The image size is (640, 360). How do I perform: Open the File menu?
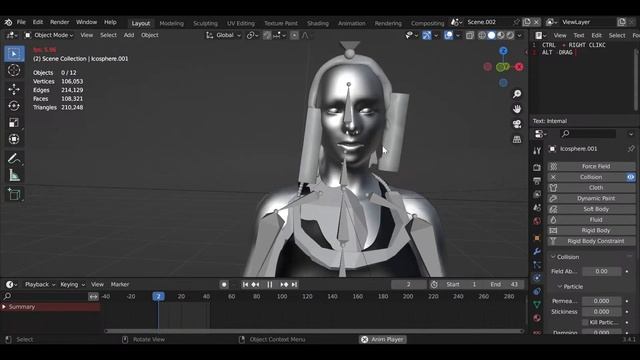coord(21,22)
